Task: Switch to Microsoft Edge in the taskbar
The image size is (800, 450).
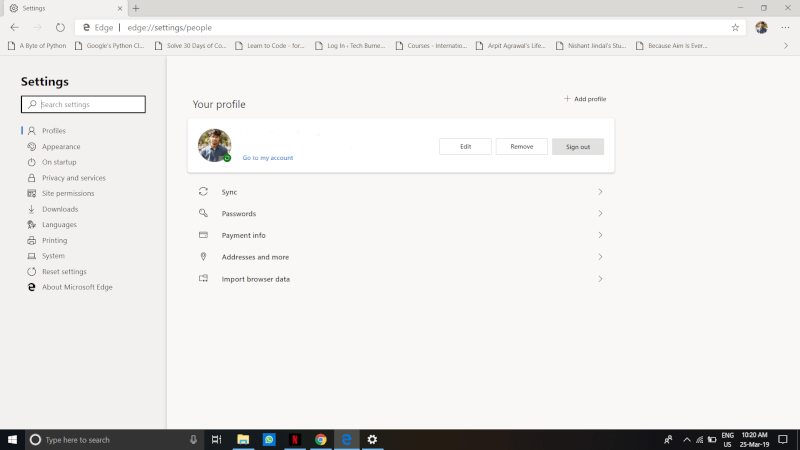Action: click(x=346, y=439)
